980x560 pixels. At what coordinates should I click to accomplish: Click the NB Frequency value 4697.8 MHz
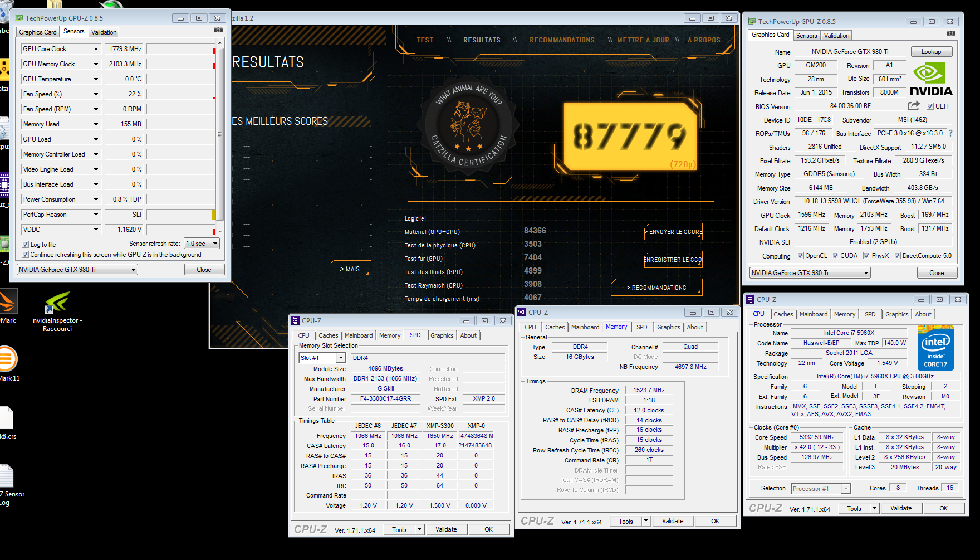pos(690,367)
